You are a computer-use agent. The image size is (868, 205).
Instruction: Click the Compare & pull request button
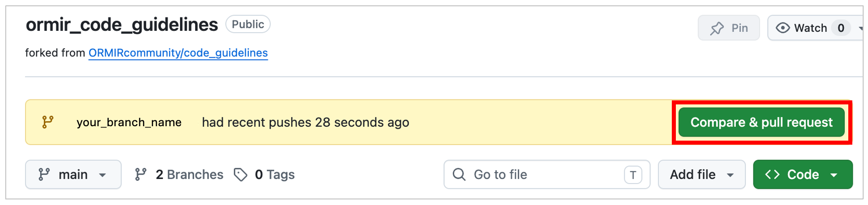coord(761,122)
